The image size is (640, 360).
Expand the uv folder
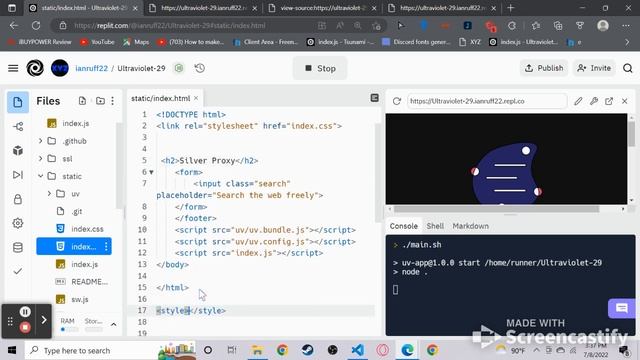click(x=49, y=194)
